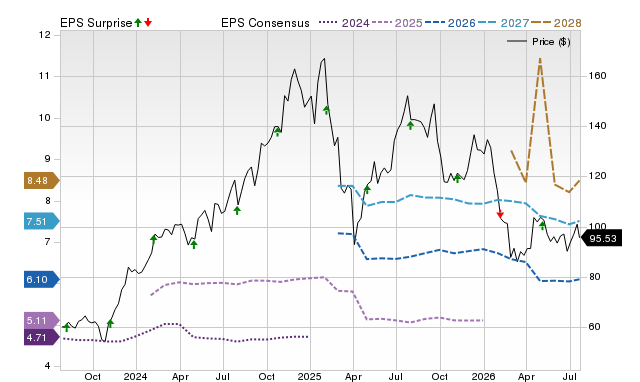The image size is (640, 382).
Task: Click the 6.10 dark blue value tag
Action: pos(42,280)
